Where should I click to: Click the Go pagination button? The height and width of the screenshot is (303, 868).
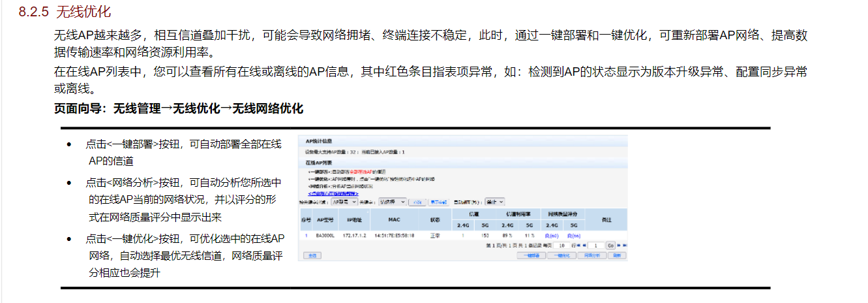coord(610,246)
